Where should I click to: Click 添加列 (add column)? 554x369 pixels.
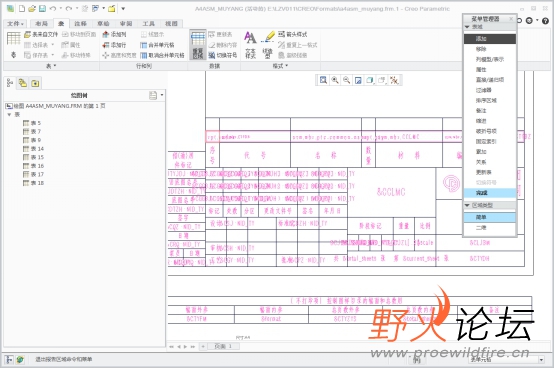[114, 34]
